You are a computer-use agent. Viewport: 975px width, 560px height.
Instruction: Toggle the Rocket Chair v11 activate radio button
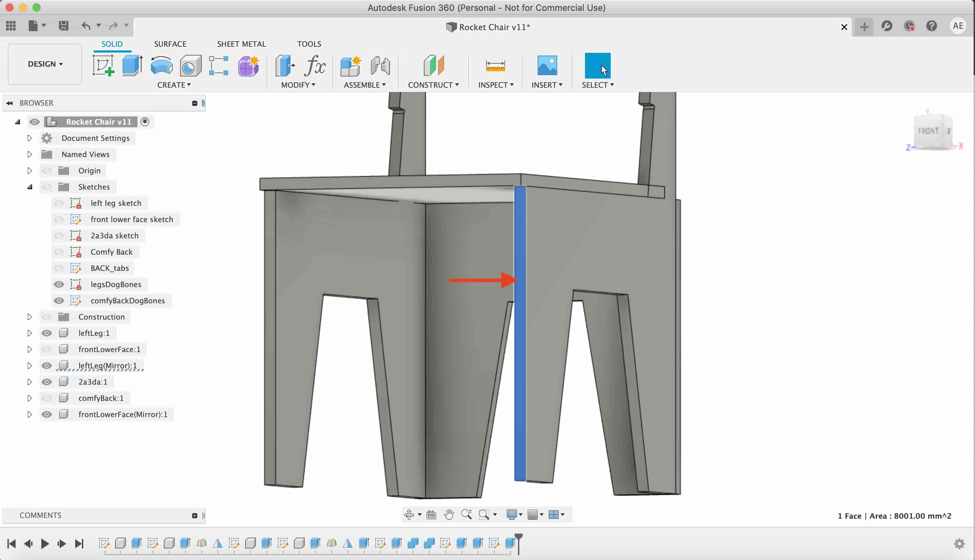(x=145, y=122)
